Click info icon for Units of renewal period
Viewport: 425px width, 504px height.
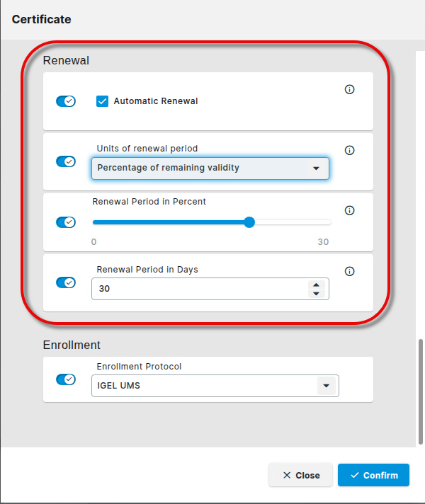(349, 150)
